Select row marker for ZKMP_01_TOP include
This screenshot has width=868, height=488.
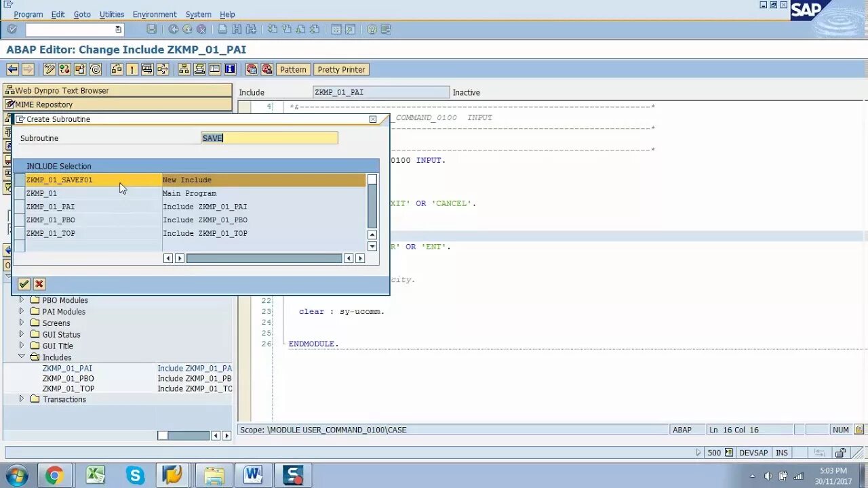20,233
